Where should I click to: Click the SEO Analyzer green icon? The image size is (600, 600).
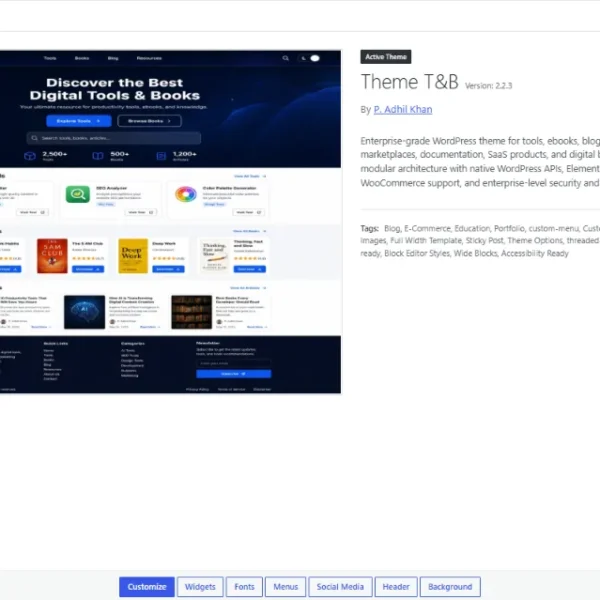pos(78,194)
